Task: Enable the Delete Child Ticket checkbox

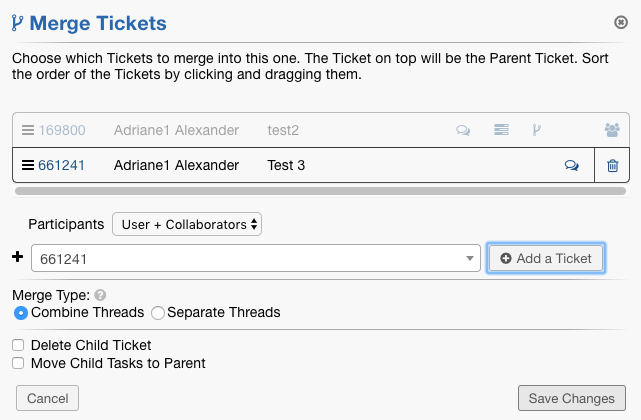Action: pos(18,345)
